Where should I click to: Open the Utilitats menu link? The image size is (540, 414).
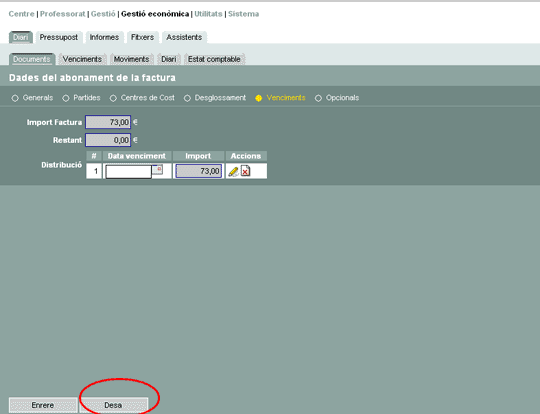tap(208, 14)
